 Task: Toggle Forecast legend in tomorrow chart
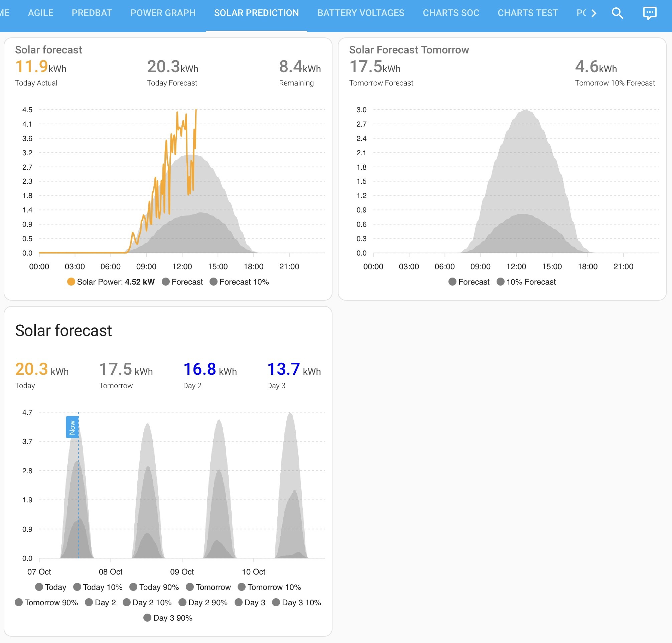[x=469, y=282]
